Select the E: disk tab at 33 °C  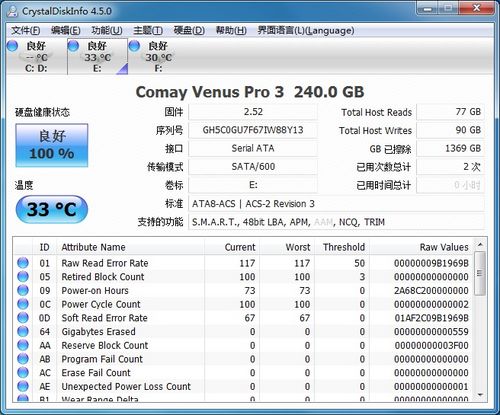(x=97, y=56)
